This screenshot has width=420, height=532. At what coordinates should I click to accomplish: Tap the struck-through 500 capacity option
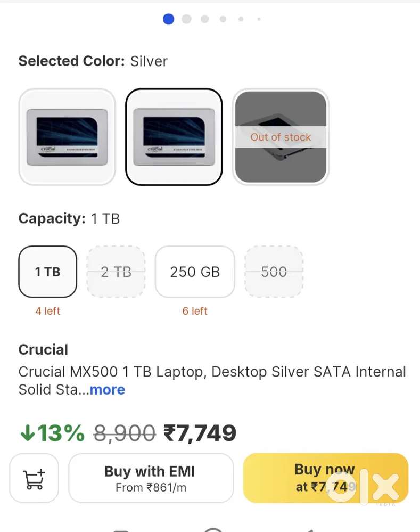(274, 272)
